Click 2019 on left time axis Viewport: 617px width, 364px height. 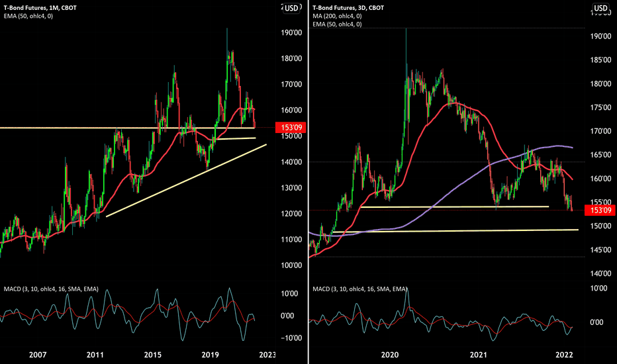coord(210,355)
